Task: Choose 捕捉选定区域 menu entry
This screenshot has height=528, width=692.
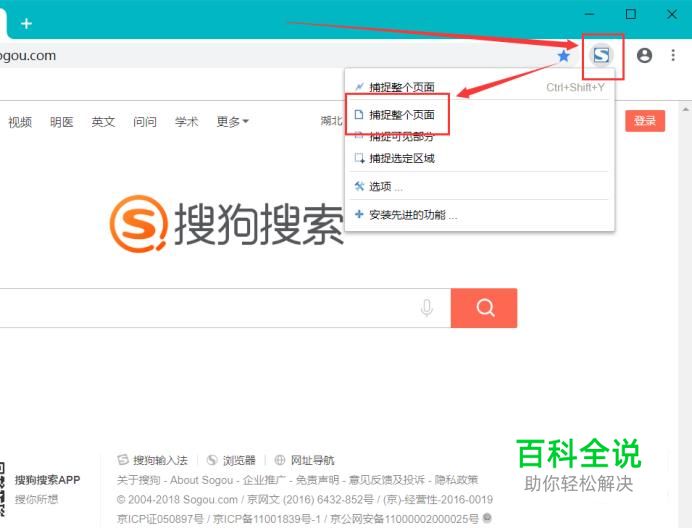Action: pyautogui.click(x=479, y=158)
